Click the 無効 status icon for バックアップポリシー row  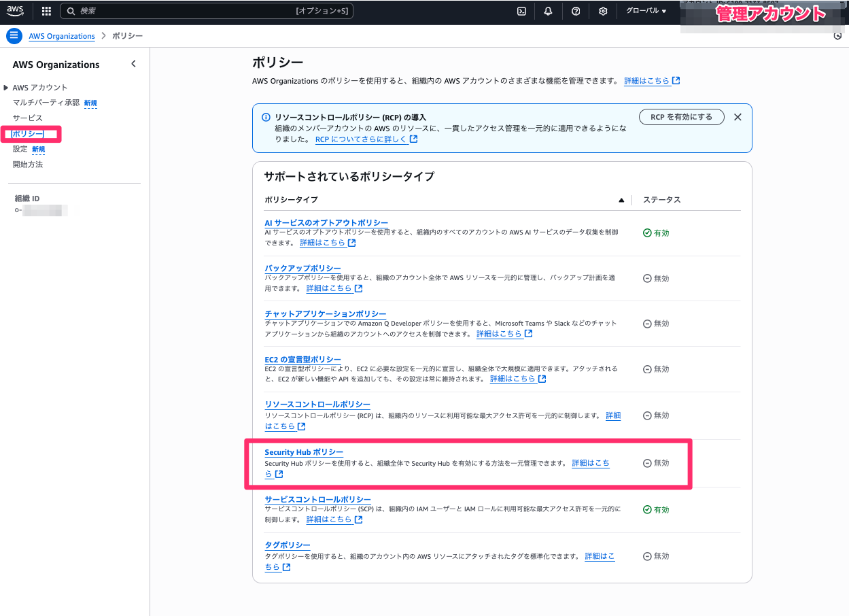click(647, 278)
